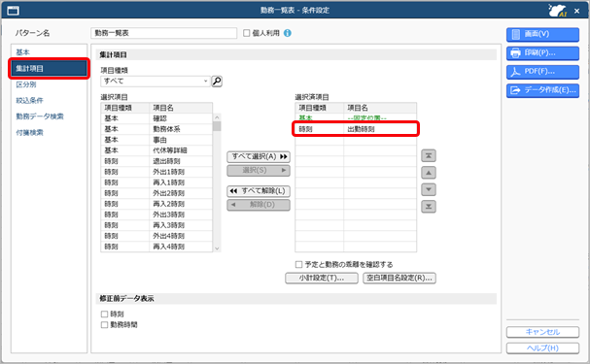Image resolution: width=590 pixels, height=364 pixels.
Task: Select the 再入2時刻 row
Action: 156,204
